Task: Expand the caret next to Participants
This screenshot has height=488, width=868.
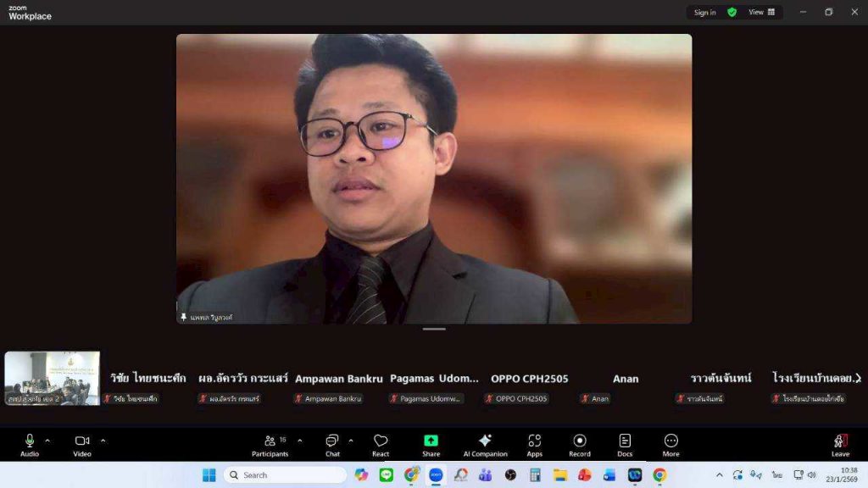Action: pyautogui.click(x=299, y=441)
